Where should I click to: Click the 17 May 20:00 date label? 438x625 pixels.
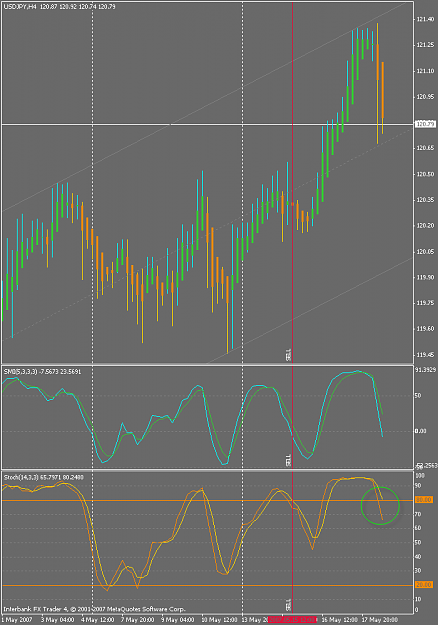(x=379, y=620)
